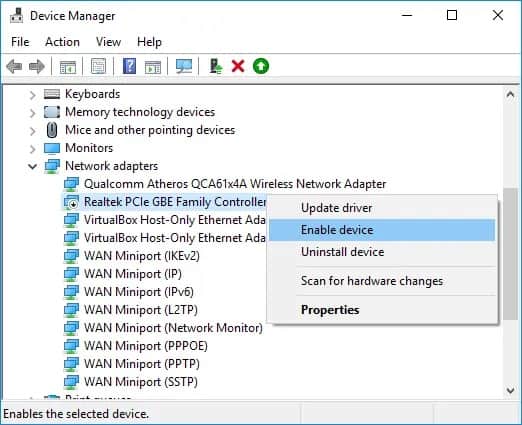Expand the Monitors category
The height and width of the screenshot is (425, 522).
(32, 149)
